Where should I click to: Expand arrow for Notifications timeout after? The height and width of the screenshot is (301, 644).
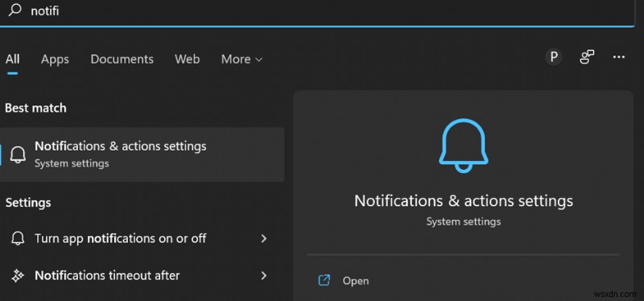(x=264, y=275)
